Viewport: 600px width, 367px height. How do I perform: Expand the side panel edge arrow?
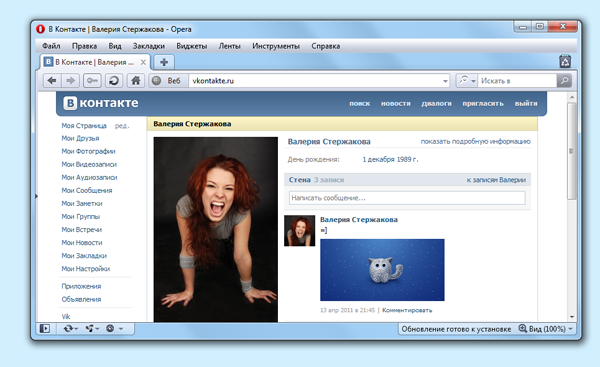37,196
